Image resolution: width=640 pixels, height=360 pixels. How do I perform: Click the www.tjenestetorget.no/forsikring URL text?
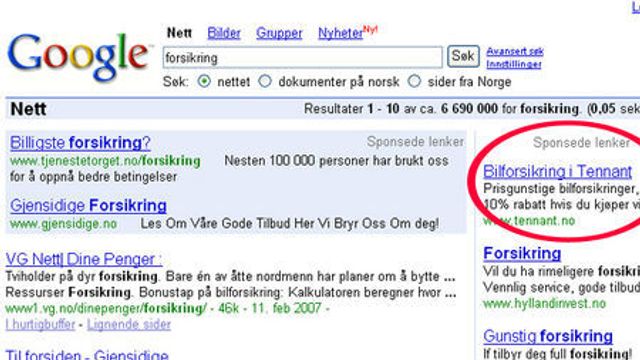tap(105, 161)
